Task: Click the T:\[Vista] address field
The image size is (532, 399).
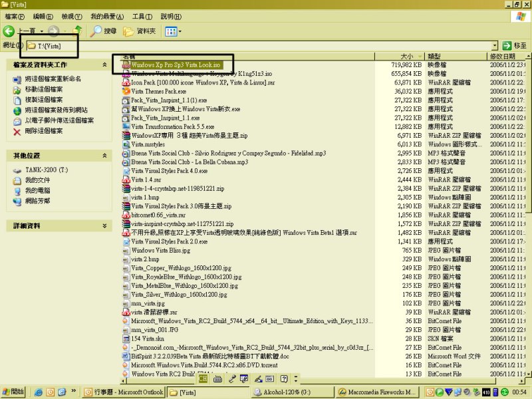Action: tap(259, 45)
